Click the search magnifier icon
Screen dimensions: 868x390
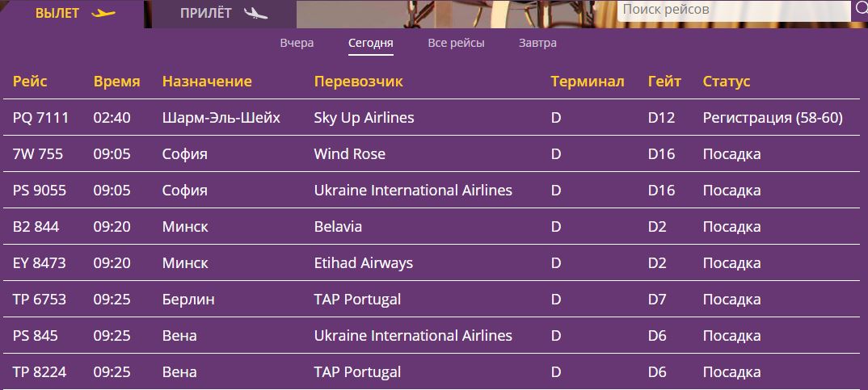[x=861, y=10]
